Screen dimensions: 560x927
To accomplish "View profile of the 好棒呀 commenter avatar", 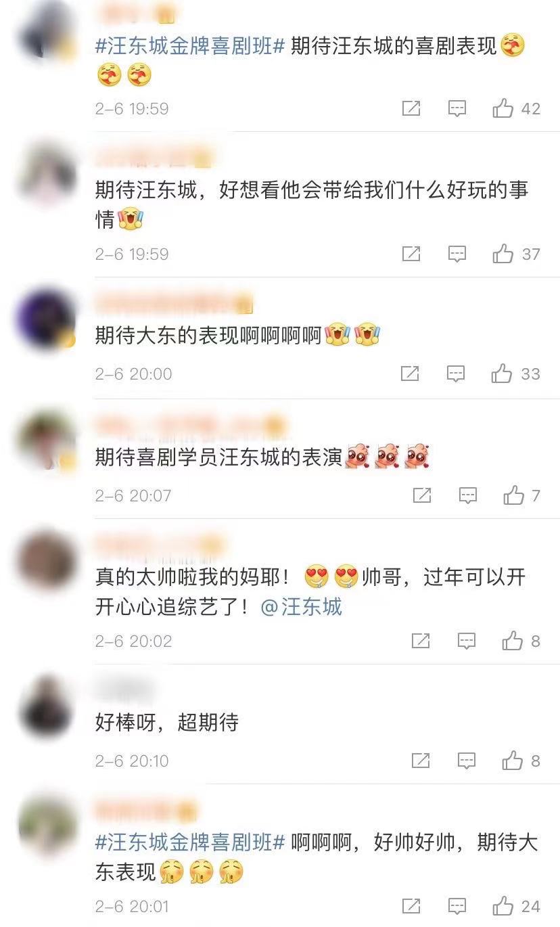I will click(46, 707).
